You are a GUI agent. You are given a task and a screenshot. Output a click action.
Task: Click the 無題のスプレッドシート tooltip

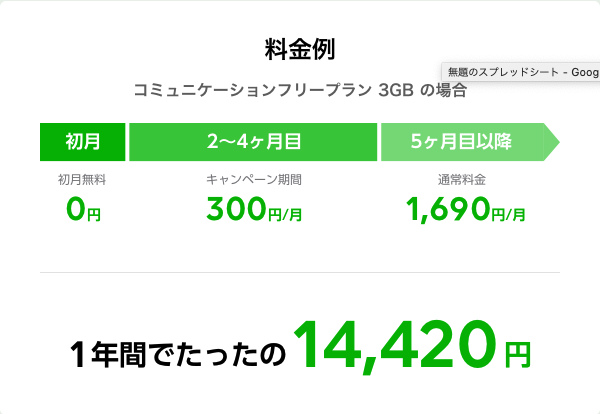pos(521,72)
